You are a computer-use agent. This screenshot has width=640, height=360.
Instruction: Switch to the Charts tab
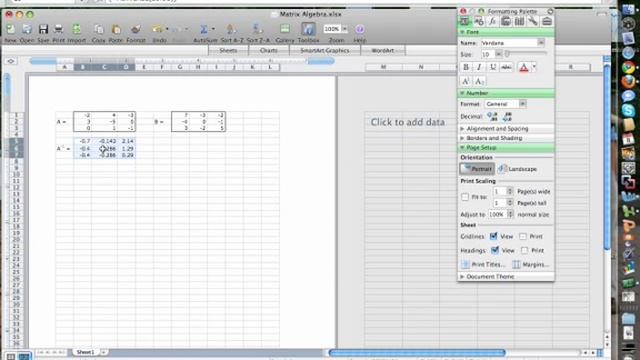point(269,50)
